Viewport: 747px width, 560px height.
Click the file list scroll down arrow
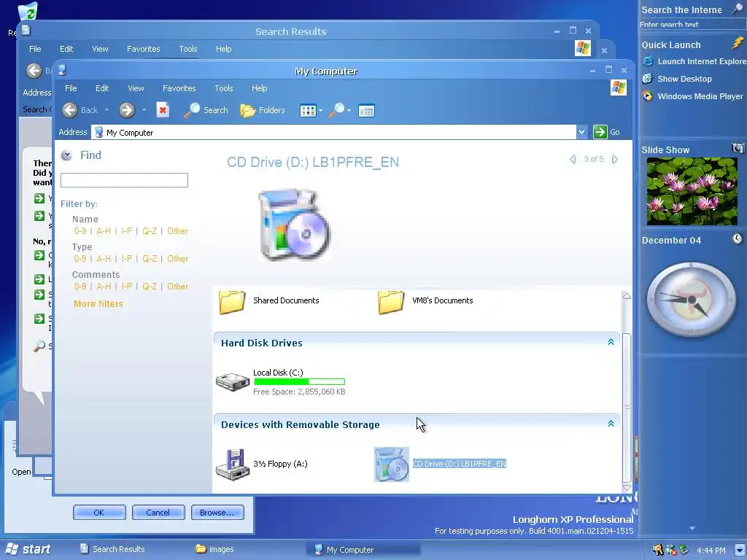pos(627,488)
